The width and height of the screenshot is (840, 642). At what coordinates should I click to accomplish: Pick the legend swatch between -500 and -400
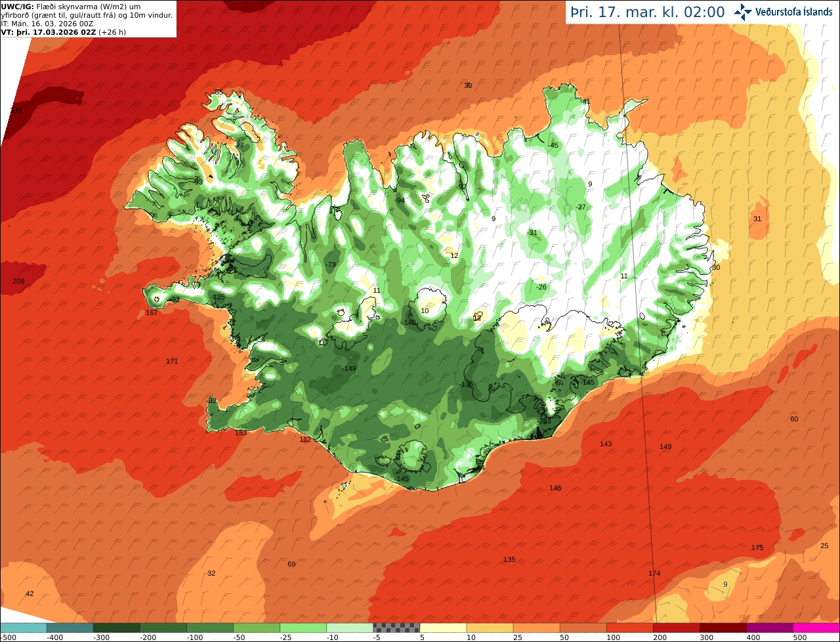pyautogui.click(x=23, y=628)
